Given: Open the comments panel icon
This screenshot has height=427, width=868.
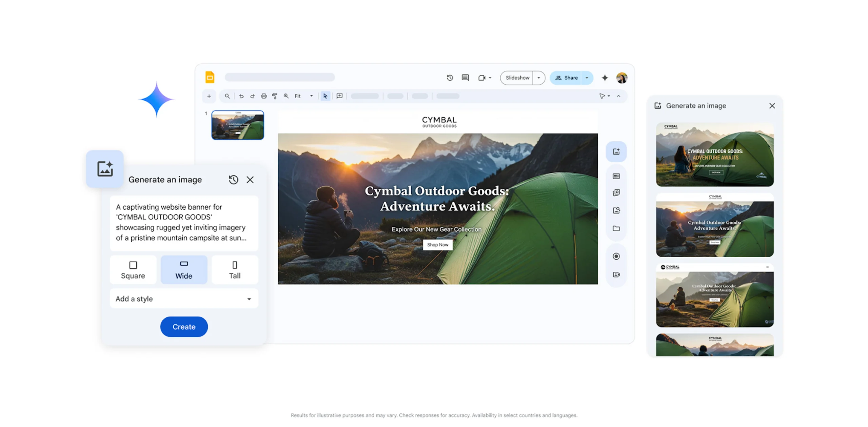Looking at the screenshot, I should point(465,78).
